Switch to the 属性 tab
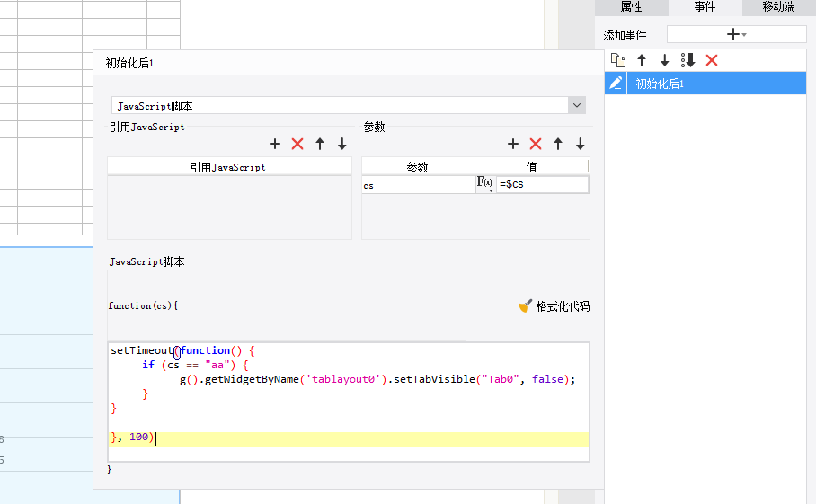The height and width of the screenshot is (504, 816). [x=631, y=7]
